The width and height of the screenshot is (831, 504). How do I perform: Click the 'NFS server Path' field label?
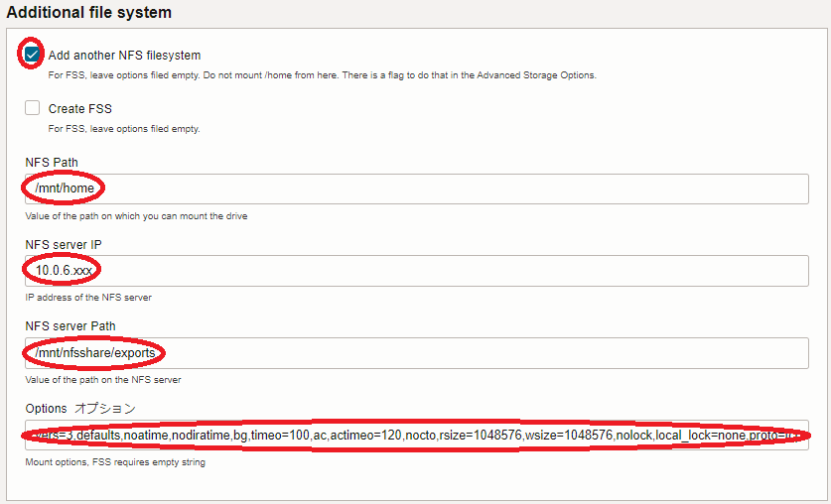[70, 325]
